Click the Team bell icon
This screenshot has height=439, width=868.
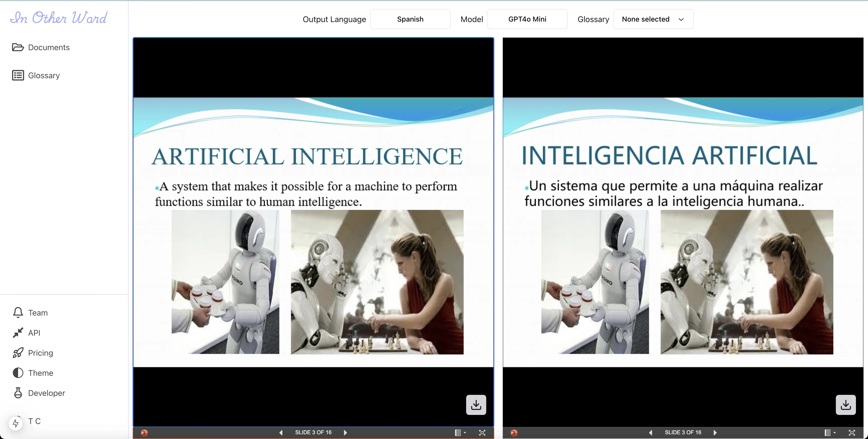(x=18, y=312)
